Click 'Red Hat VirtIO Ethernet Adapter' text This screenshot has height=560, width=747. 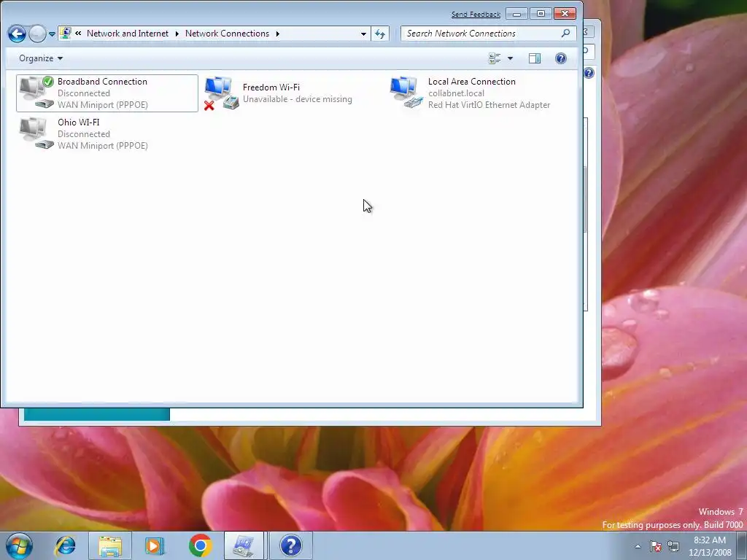pyautogui.click(x=489, y=105)
